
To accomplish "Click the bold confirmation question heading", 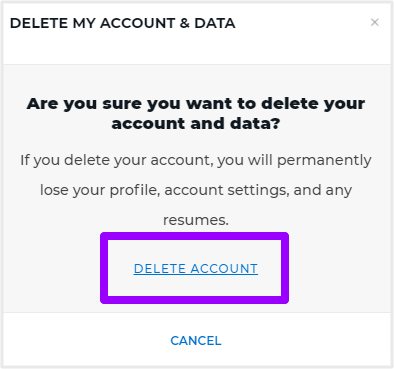I will (x=196, y=113).
